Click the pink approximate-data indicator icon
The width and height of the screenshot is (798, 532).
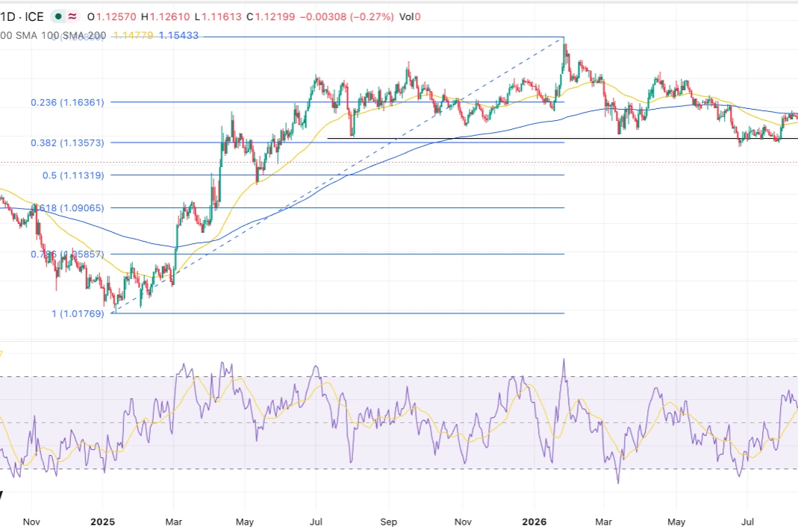point(72,16)
